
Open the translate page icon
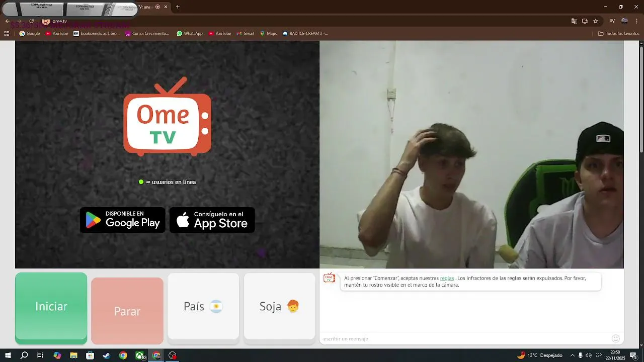click(574, 21)
